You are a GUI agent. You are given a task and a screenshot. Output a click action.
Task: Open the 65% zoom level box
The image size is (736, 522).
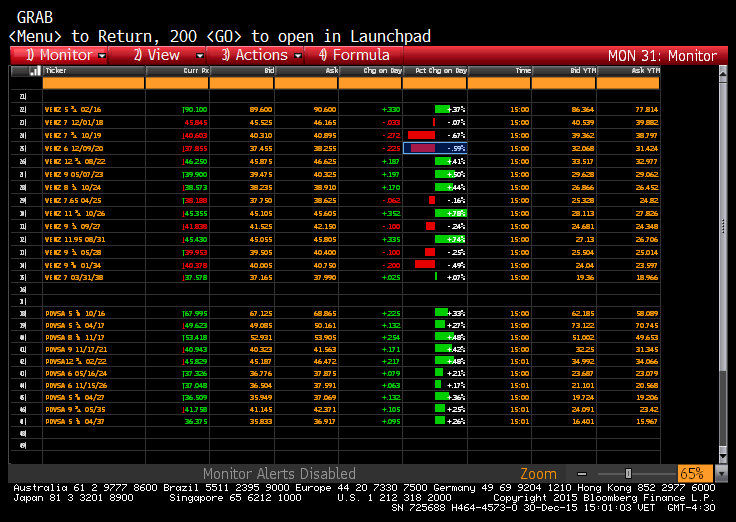695,473
